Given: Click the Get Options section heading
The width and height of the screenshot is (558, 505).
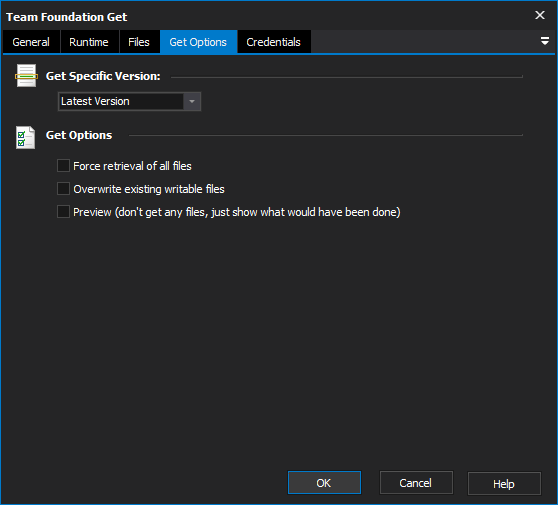Looking at the screenshot, I should click(x=79, y=135).
